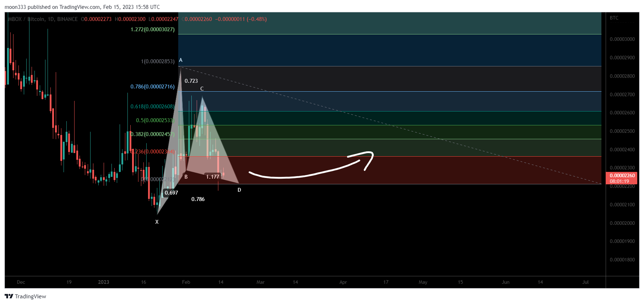Click the Jul label on time axis
This screenshot has width=644, height=304.
tap(585, 282)
